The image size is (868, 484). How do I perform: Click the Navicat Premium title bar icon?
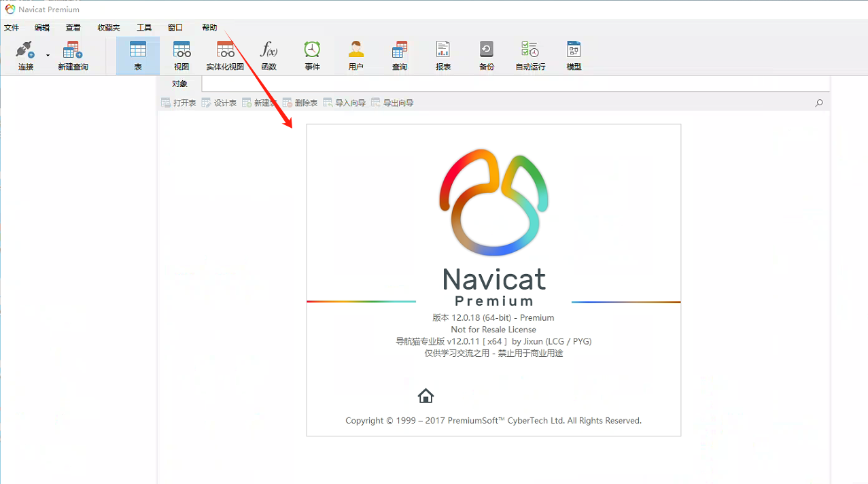click(10, 10)
